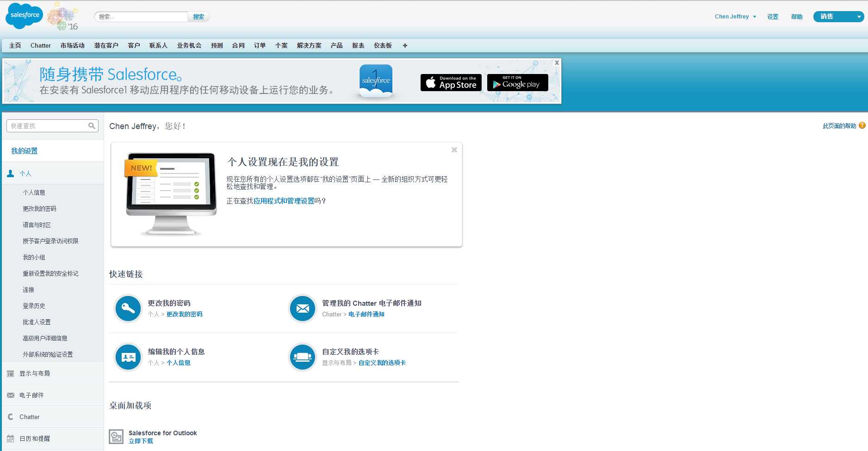Viewport: 868px width, 451px height.
Task: Expand the 电子邮件 sidebar section
Action: (53, 395)
